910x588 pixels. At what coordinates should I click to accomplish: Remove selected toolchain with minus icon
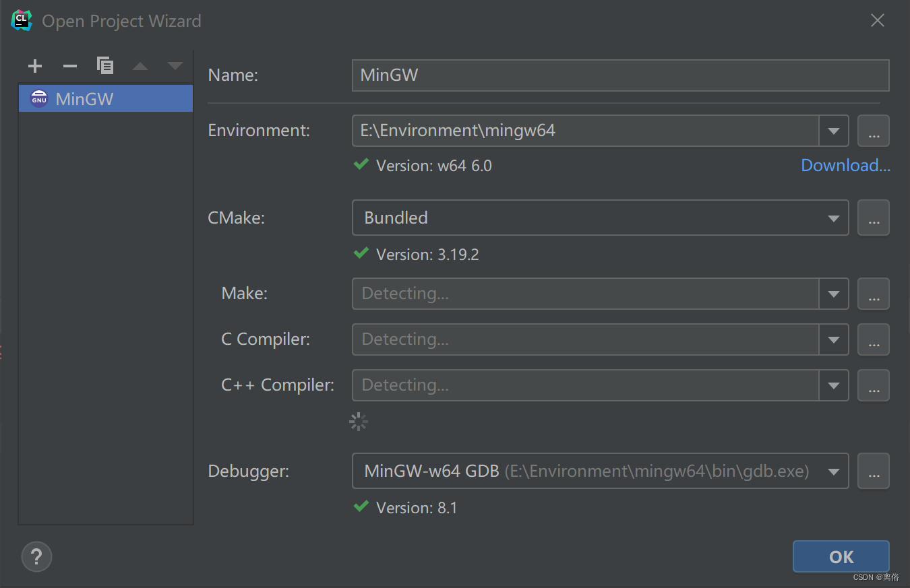click(x=70, y=66)
